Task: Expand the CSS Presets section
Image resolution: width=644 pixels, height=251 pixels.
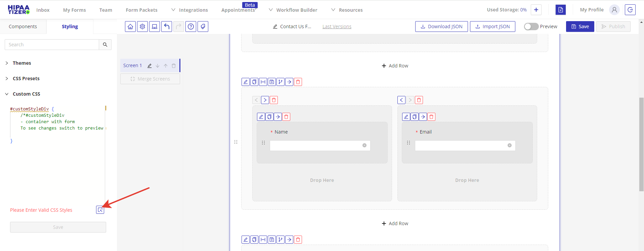Action: point(26,79)
